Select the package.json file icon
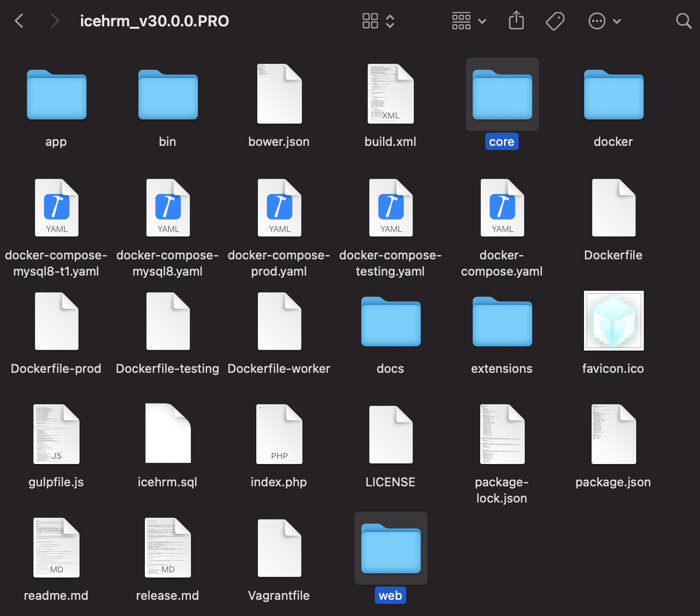700x616 pixels. coord(613,434)
